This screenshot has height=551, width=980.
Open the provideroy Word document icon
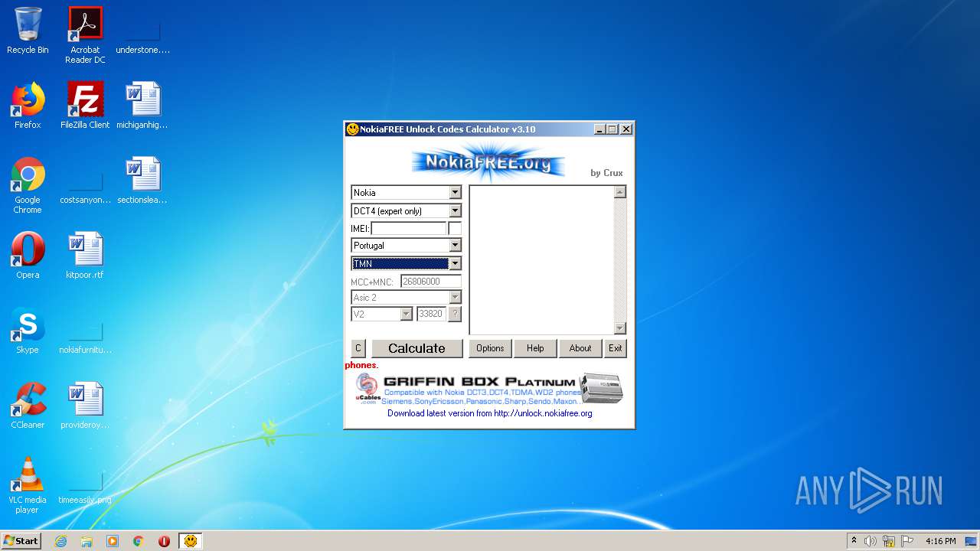[85, 406]
